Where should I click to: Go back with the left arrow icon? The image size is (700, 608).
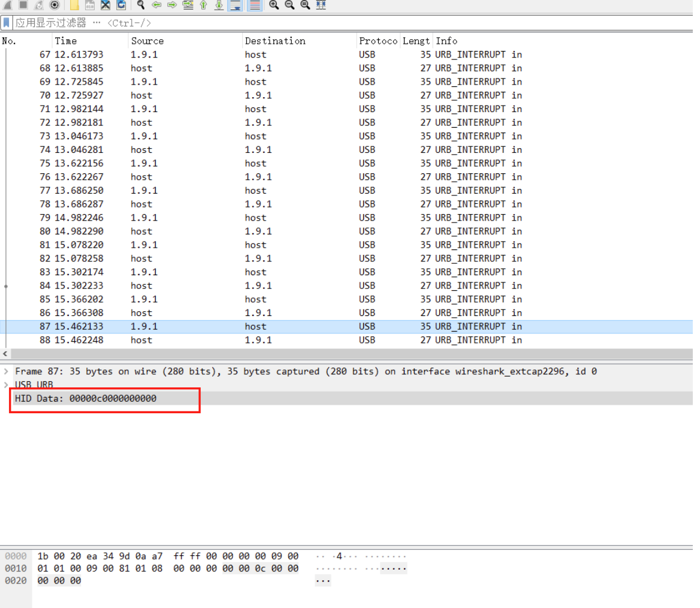156,5
